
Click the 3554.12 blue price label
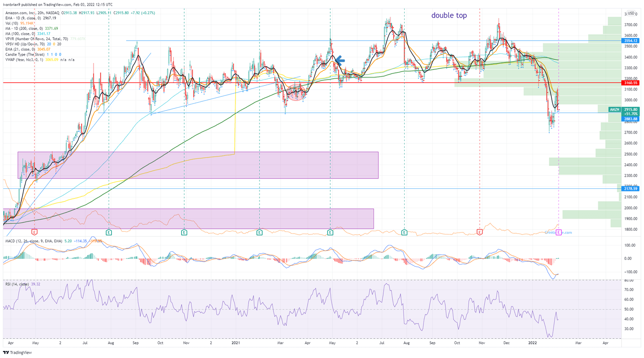(x=630, y=41)
